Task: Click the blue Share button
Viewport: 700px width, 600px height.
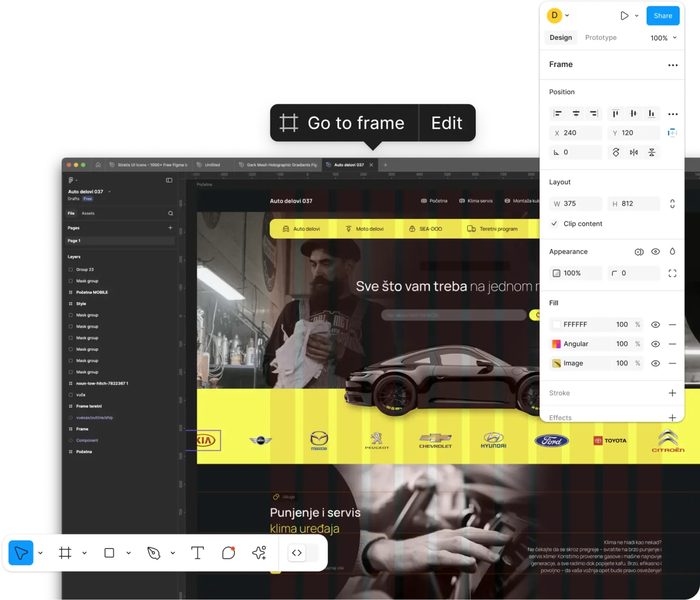Action: tap(663, 16)
